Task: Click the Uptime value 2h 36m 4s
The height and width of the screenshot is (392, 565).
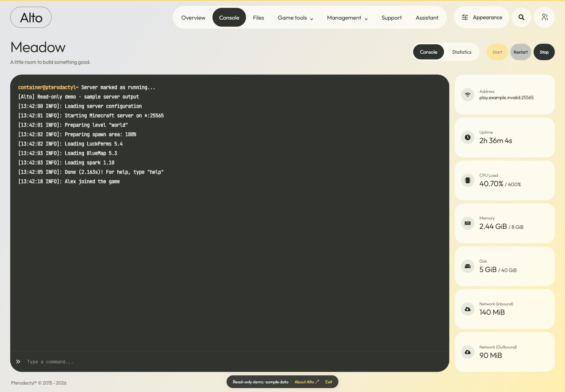Action: point(496,141)
